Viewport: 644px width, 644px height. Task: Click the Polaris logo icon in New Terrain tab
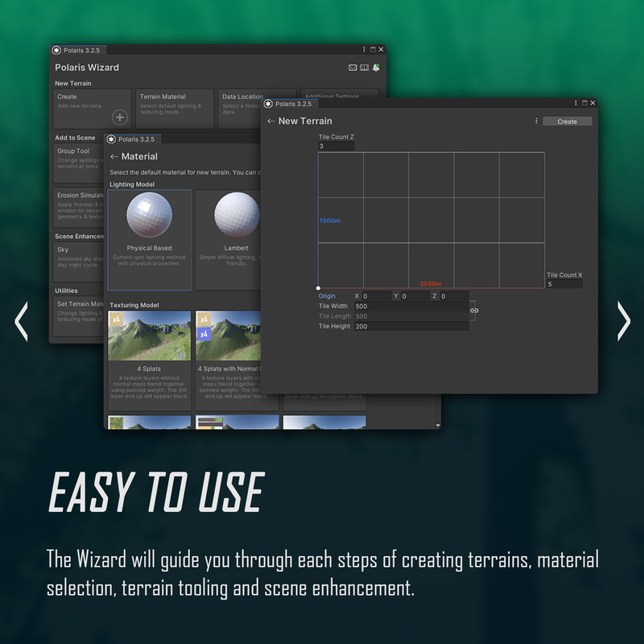coord(268,104)
